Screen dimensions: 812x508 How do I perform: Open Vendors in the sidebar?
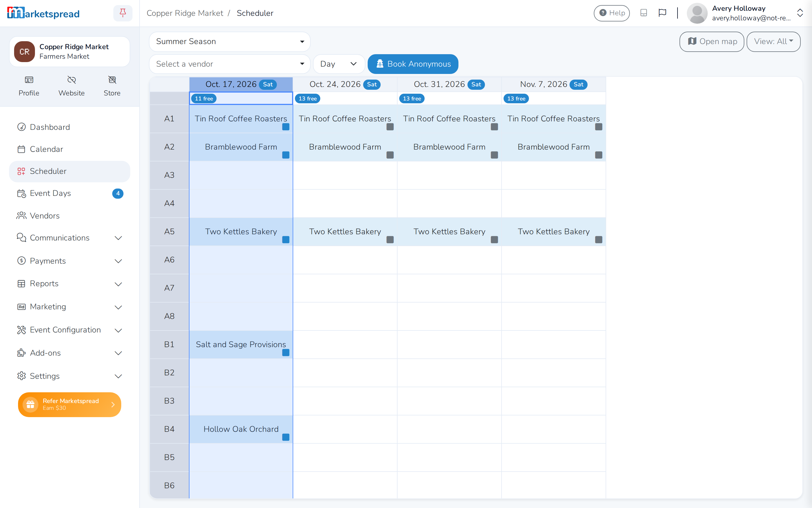click(69, 216)
